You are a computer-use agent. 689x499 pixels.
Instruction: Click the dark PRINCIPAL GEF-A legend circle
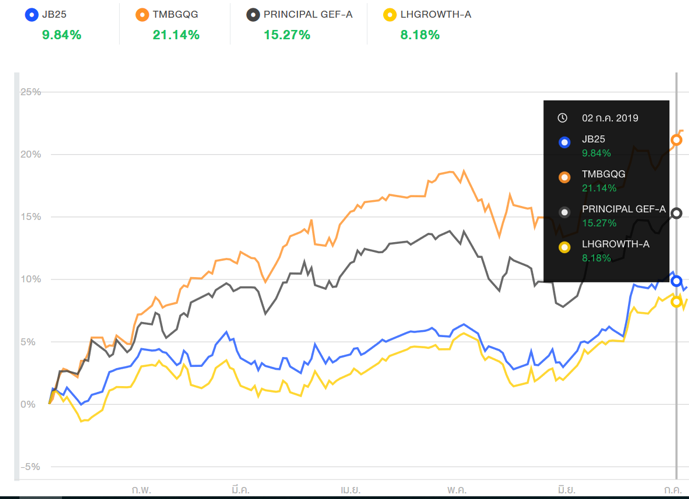click(253, 15)
